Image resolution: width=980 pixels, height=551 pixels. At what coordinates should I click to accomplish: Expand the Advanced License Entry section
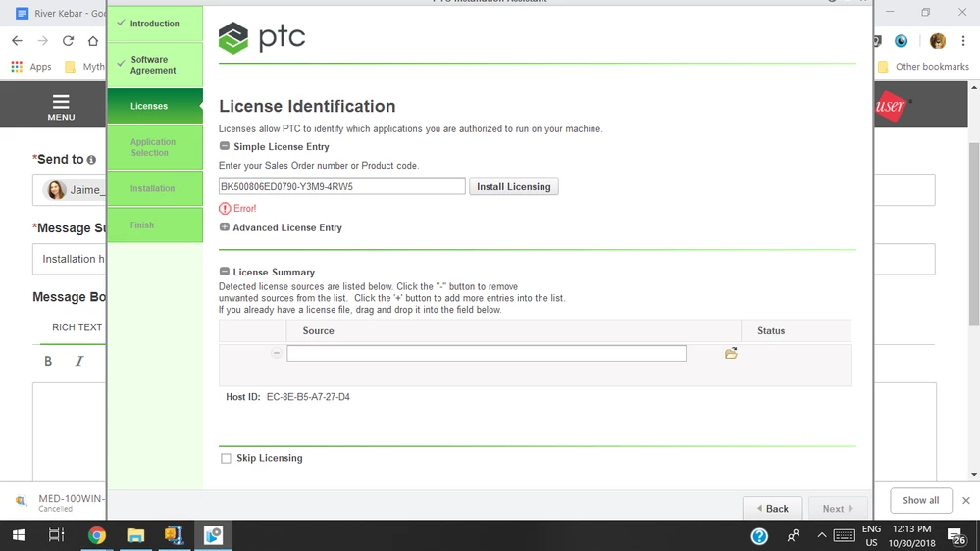225,227
